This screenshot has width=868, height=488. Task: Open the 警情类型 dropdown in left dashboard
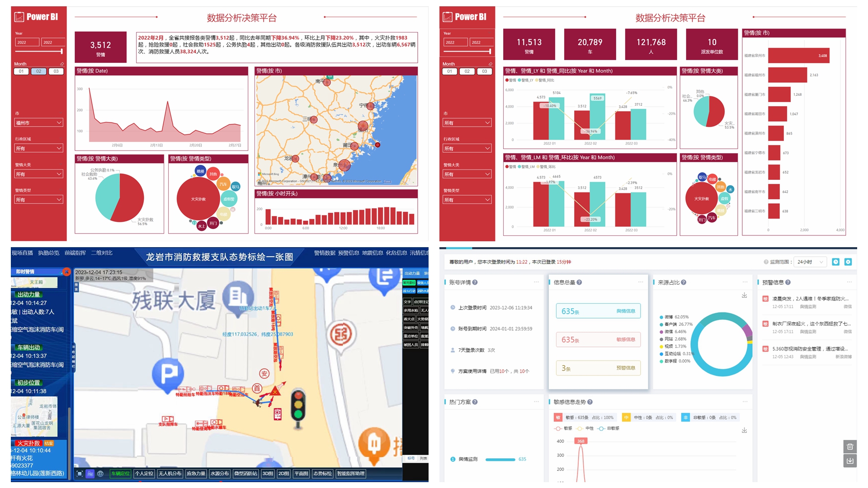click(39, 200)
